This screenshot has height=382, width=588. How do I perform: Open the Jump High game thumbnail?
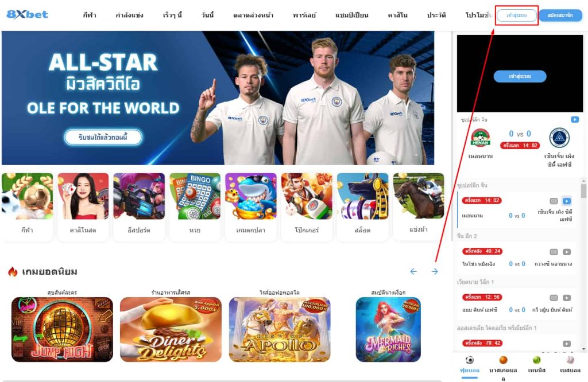coord(62,330)
